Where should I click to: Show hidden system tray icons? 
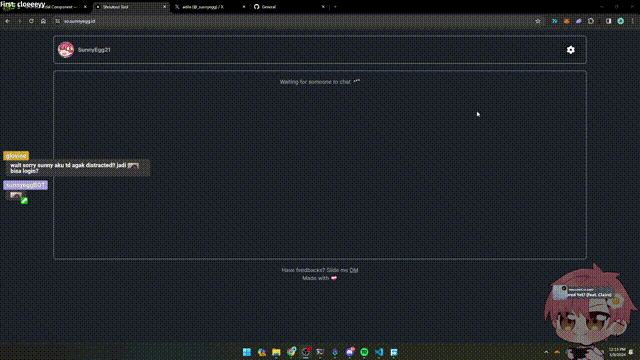[546, 352]
